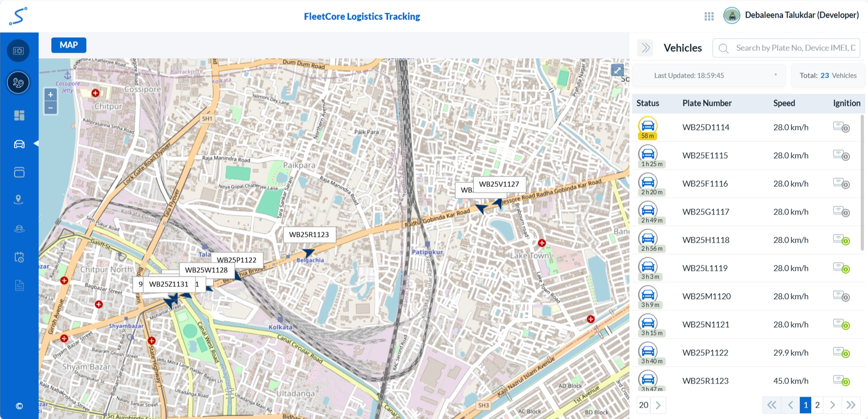Open the route playback icon in sidebar
This screenshot has height=419, width=868.
click(18, 83)
